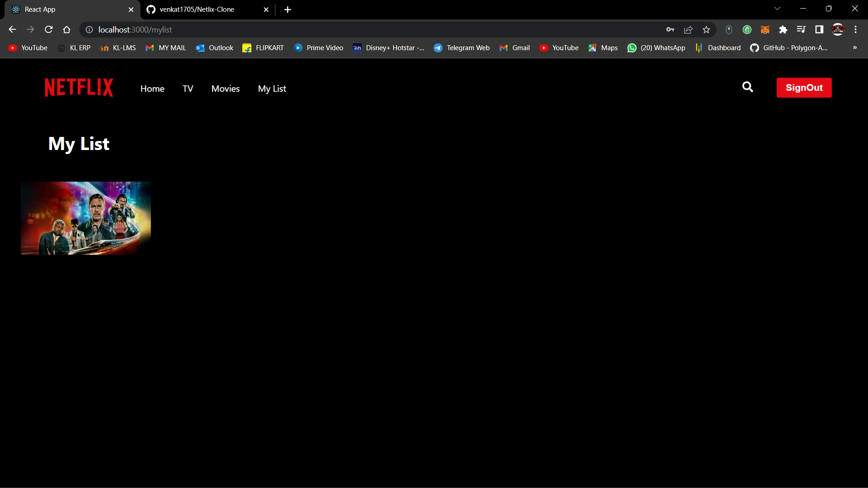Open Outlook bookmark
This screenshot has height=488, width=868.
[215, 48]
